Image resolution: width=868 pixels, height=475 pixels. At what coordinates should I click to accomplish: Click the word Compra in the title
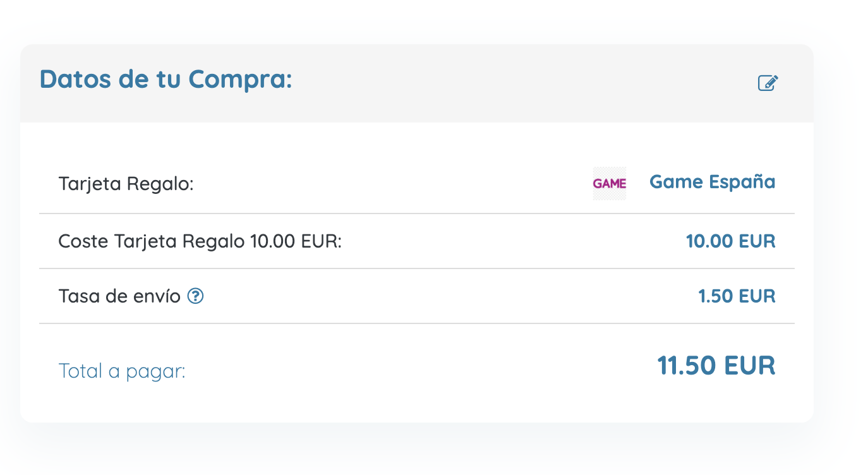coord(240,81)
